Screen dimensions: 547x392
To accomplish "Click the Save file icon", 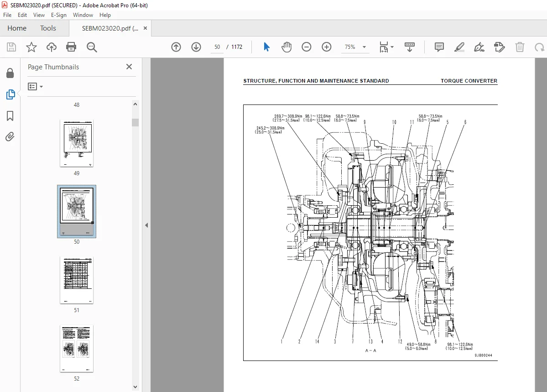I will coord(11,47).
